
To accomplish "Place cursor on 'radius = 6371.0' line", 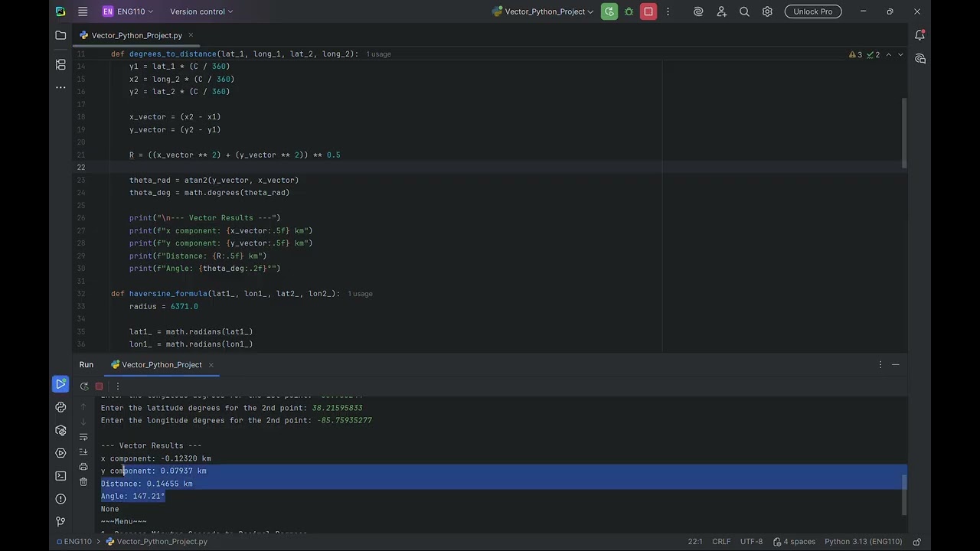I will [x=164, y=307].
